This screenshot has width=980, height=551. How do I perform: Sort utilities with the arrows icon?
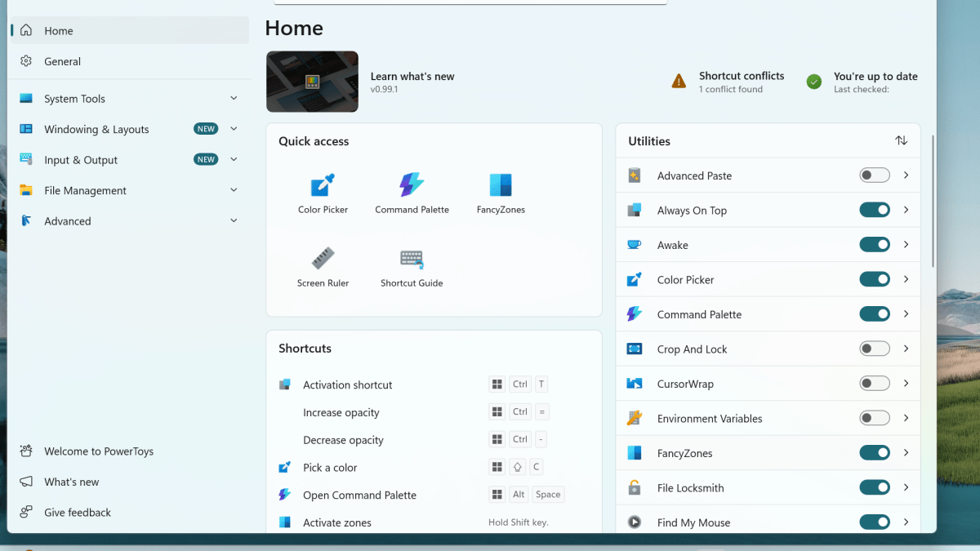(902, 140)
